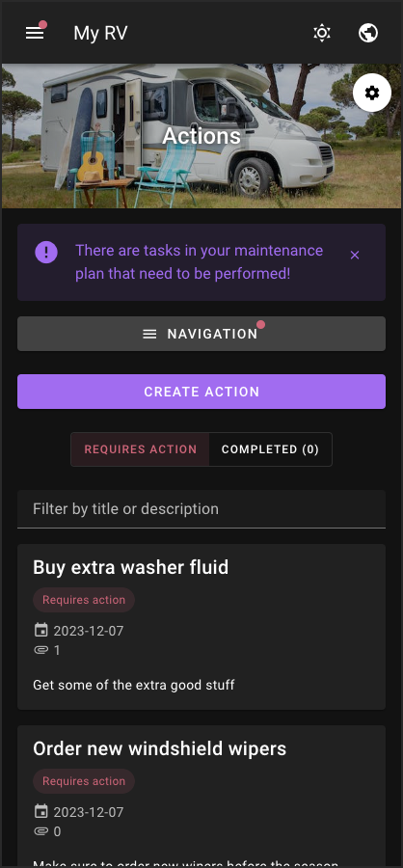This screenshot has height=868, width=403.
Task: Click the Create Action button
Action: coord(201,392)
